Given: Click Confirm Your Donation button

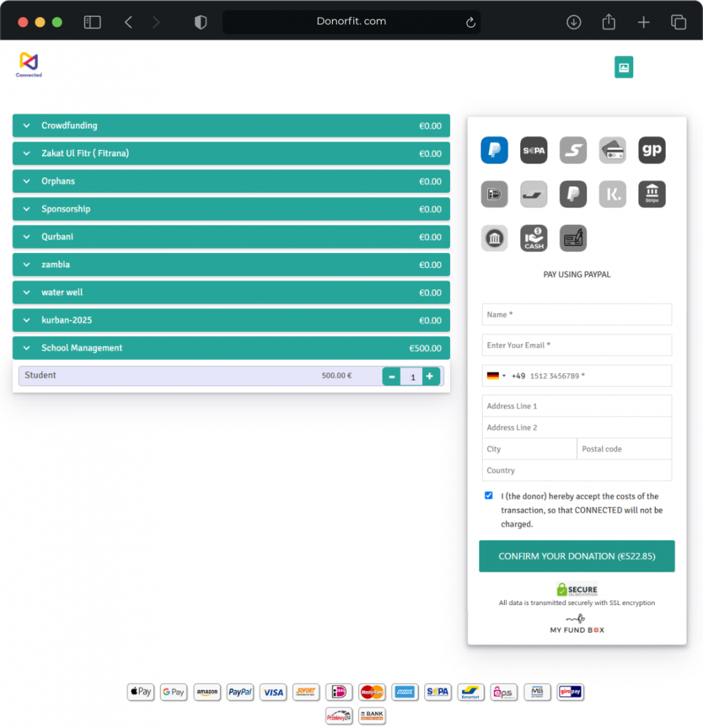Looking at the screenshot, I should point(576,556).
